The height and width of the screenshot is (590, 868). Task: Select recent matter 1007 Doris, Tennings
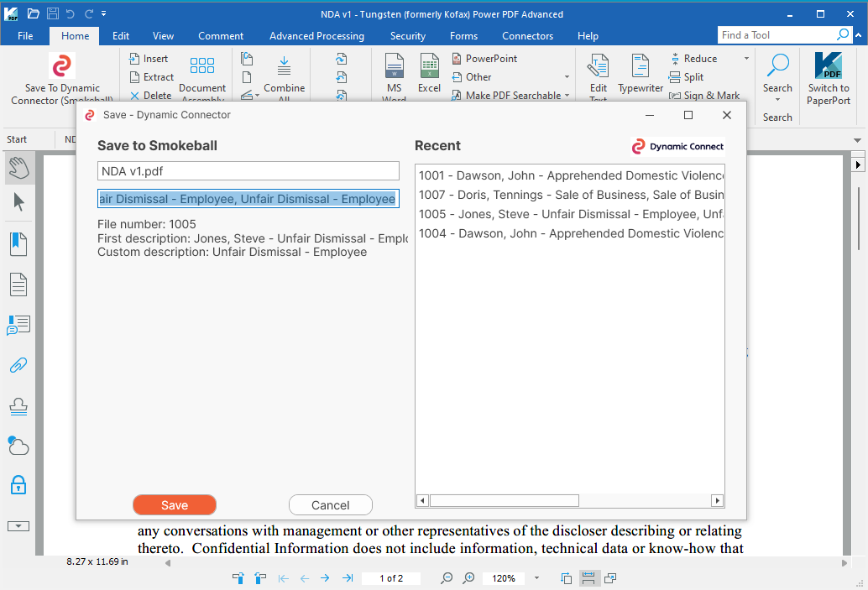571,195
